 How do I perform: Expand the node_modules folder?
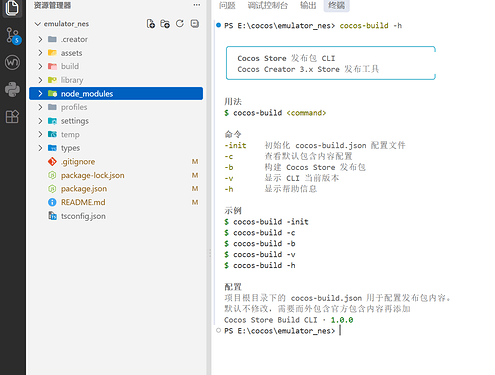(x=40, y=94)
